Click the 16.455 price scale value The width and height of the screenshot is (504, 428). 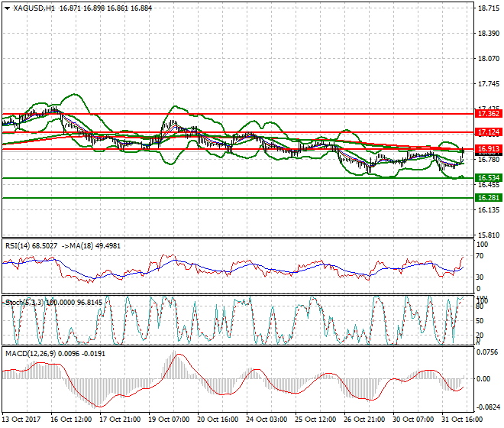pyautogui.click(x=489, y=185)
